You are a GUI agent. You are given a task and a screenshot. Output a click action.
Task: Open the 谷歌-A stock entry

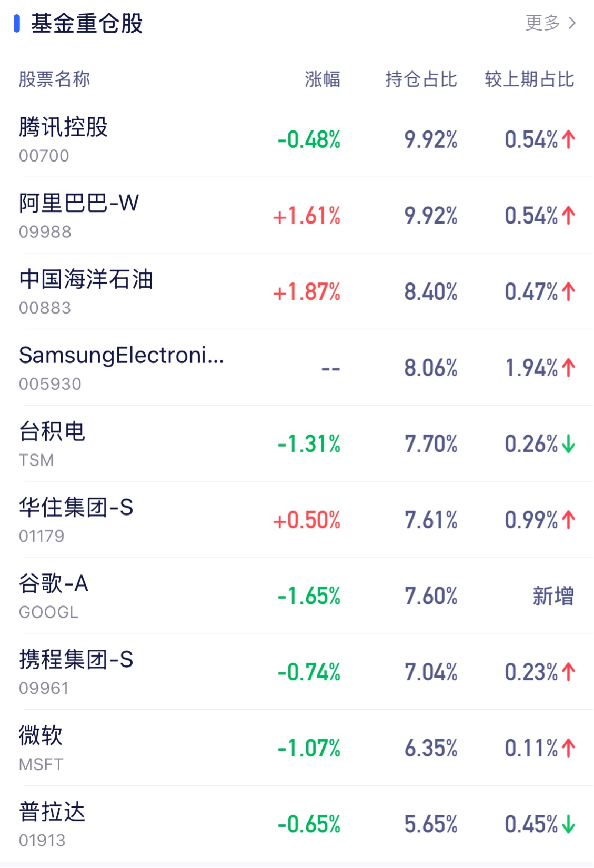pos(54,584)
